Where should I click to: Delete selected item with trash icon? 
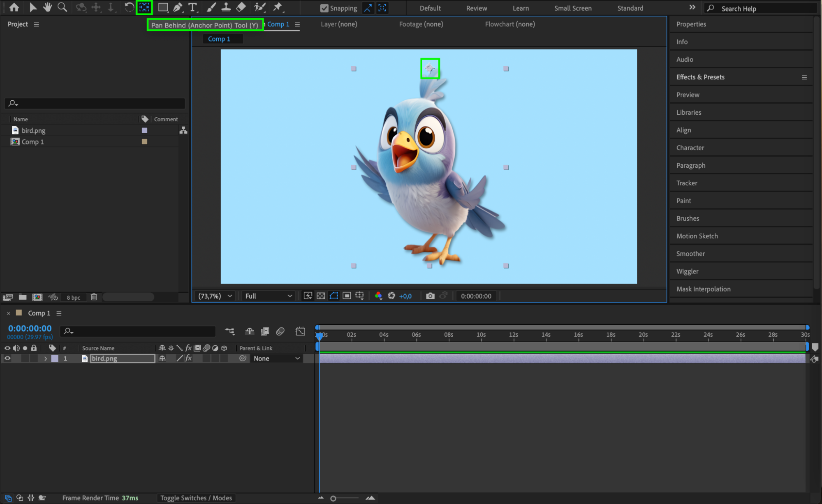point(94,297)
